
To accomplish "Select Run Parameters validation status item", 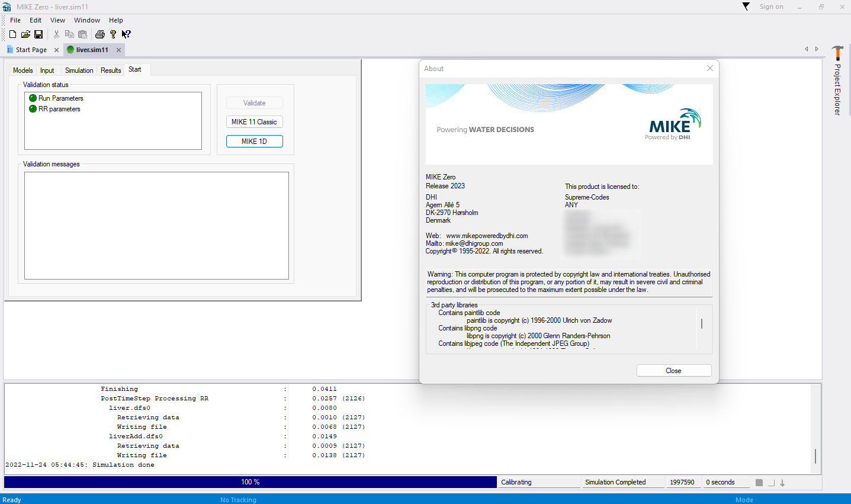I will [60, 98].
